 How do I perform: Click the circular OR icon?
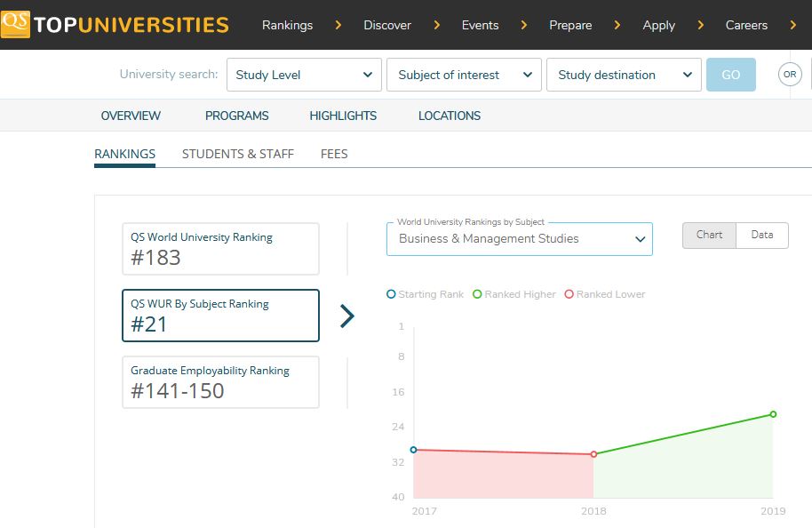click(x=790, y=74)
